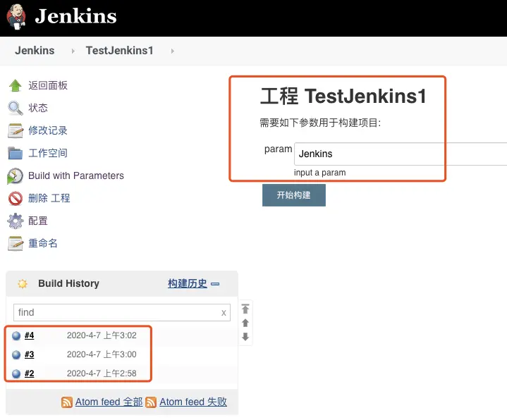Collapse build history with the minus icon
The image size is (507, 420).
pyautogui.click(x=215, y=284)
